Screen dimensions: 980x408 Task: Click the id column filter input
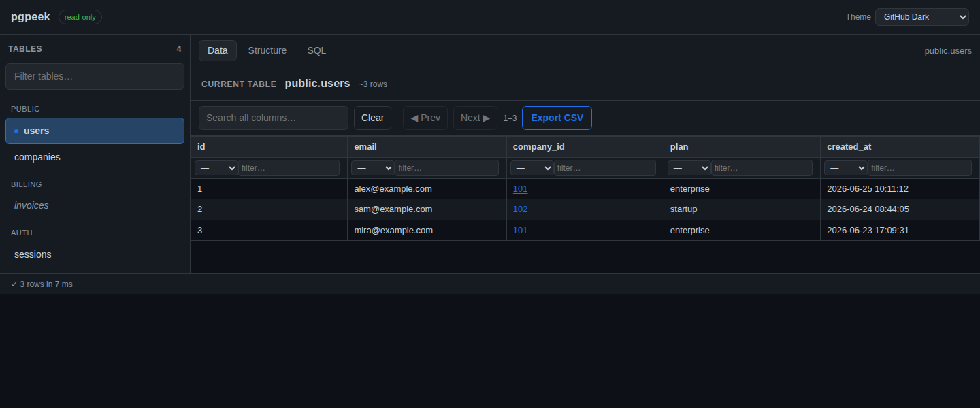pyautogui.click(x=289, y=168)
